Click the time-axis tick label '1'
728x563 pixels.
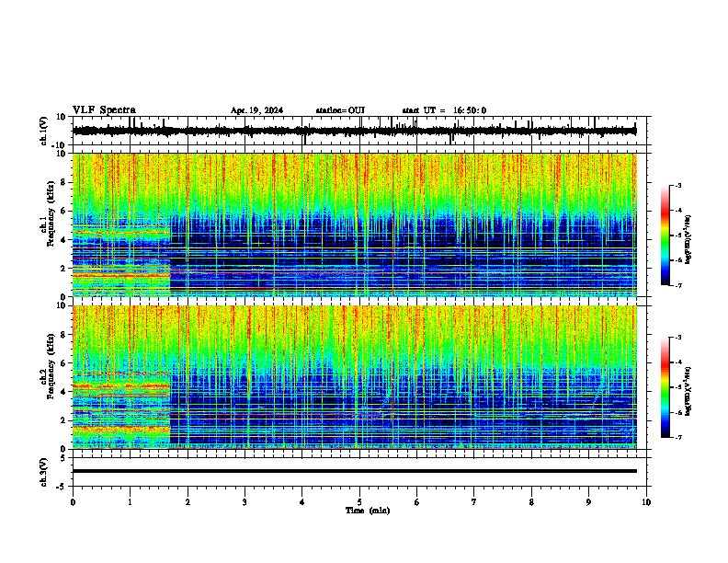click(x=130, y=502)
